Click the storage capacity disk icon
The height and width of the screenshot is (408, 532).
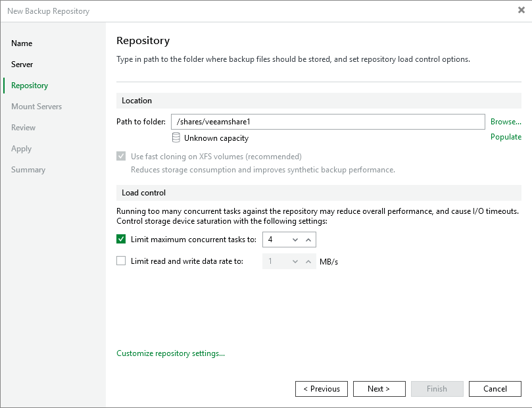[176, 138]
